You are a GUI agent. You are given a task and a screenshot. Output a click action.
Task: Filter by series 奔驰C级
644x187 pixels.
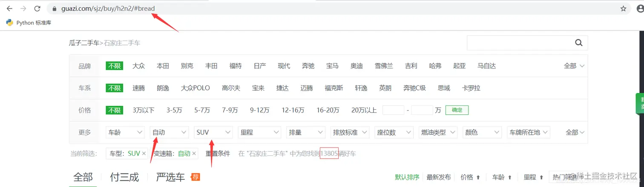(x=414, y=88)
